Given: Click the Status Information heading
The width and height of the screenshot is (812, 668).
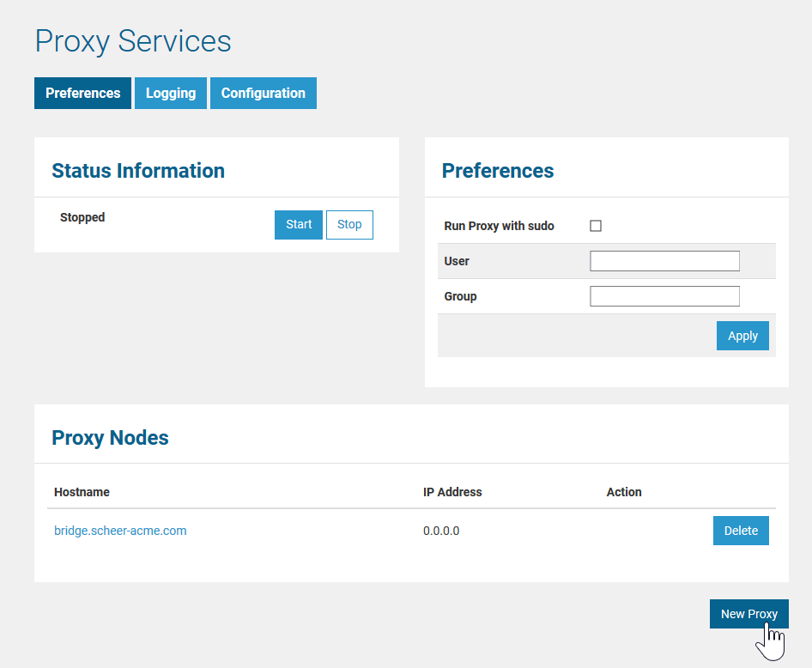Looking at the screenshot, I should pyautogui.click(x=138, y=171).
